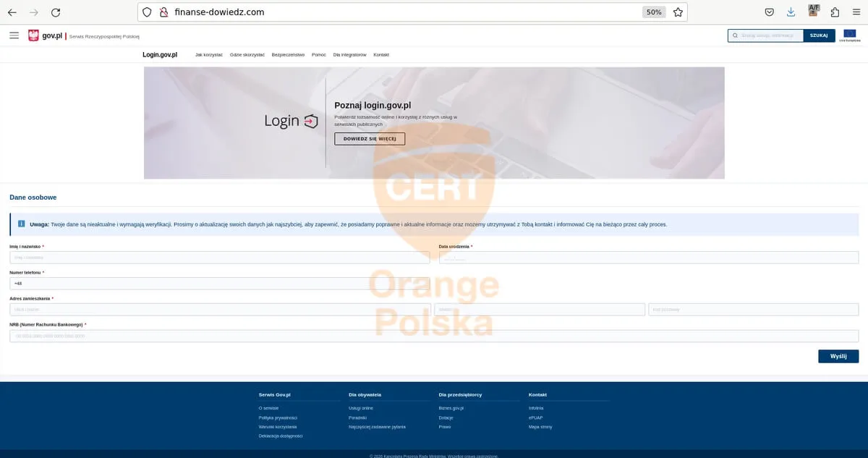Click the postal code input field
Viewport: 868px width, 458px height.
pyautogui.click(x=754, y=310)
